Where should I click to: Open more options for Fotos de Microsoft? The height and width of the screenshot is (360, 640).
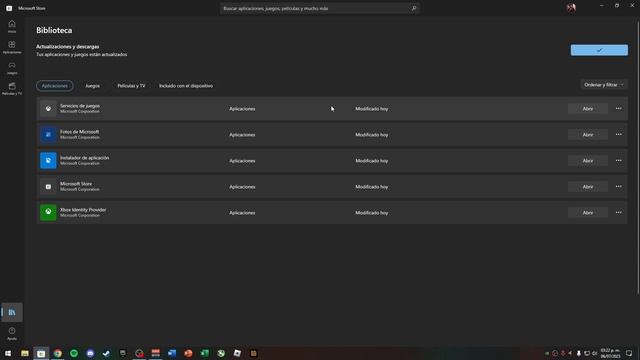tap(618, 135)
